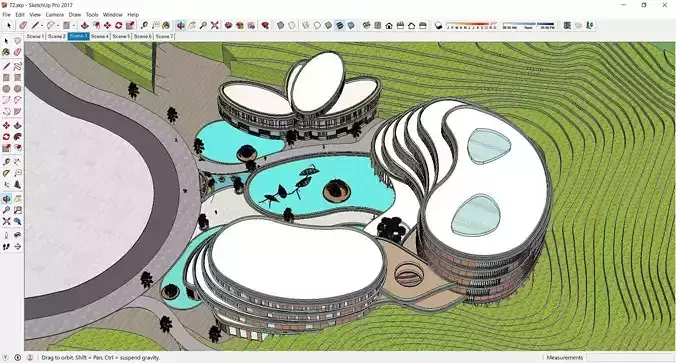Click the sign-in user icon in the status bar
The image size is (676, 363).
[30, 357]
